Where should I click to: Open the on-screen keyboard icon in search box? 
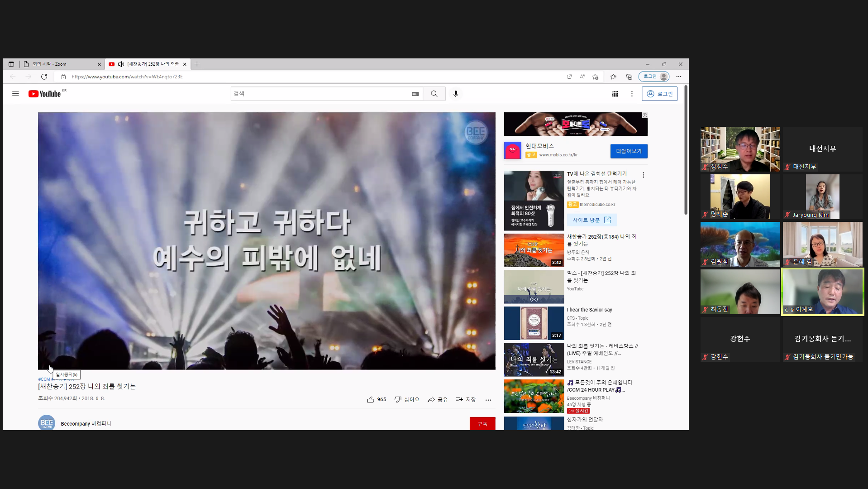pos(415,94)
